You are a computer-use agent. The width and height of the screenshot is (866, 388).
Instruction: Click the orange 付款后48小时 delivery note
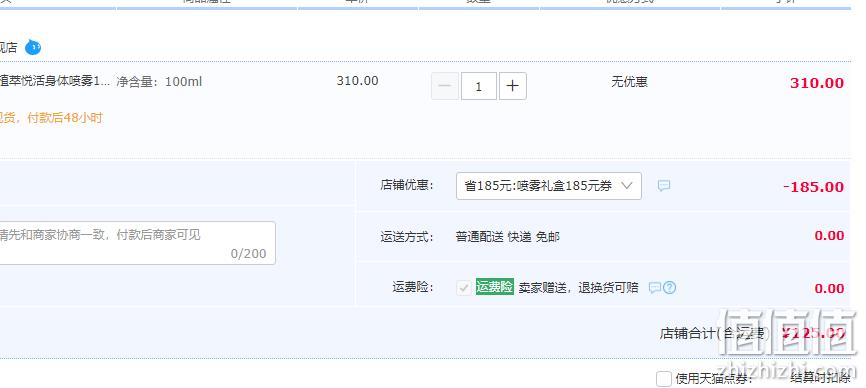pyautogui.click(x=51, y=118)
